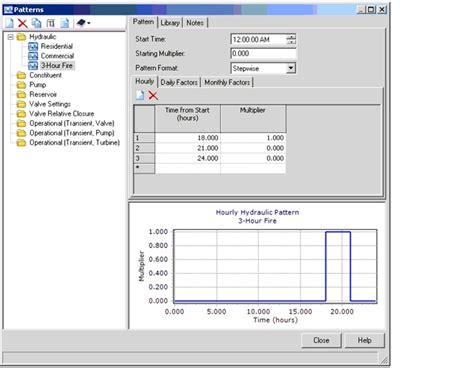Viewport: 474px width, 368px height.
Task: Select row 2 header in table
Action: click(144, 148)
